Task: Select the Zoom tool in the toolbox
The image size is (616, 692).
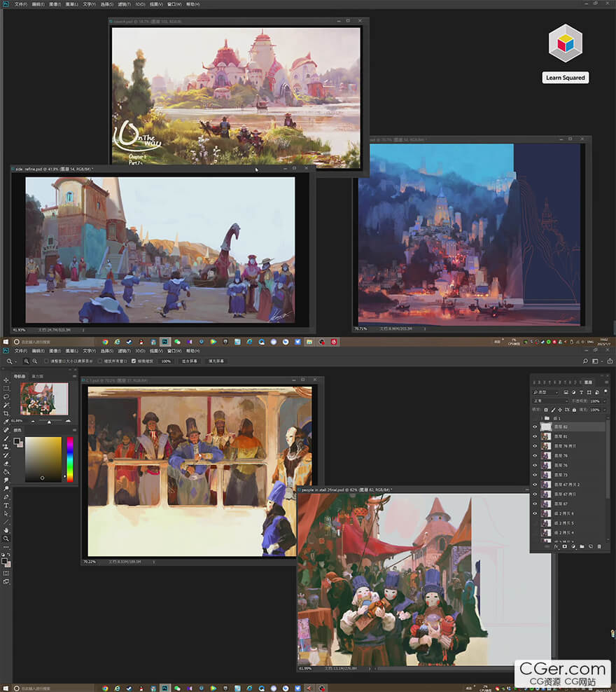Action: click(6, 539)
